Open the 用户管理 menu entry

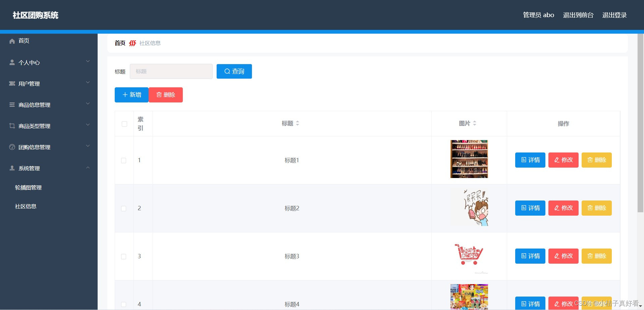pyautogui.click(x=49, y=84)
